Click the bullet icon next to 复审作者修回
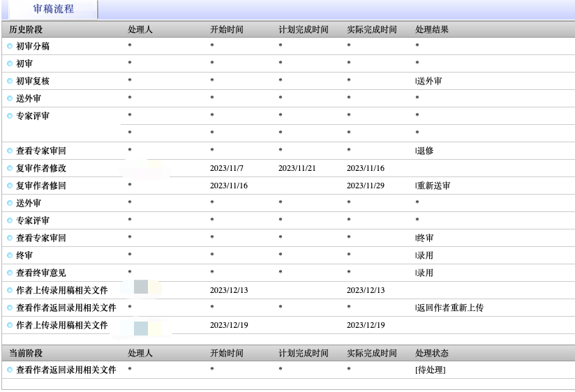Viewport: 575px width, 392px height. pyautogui.click(x=10, y=186)
